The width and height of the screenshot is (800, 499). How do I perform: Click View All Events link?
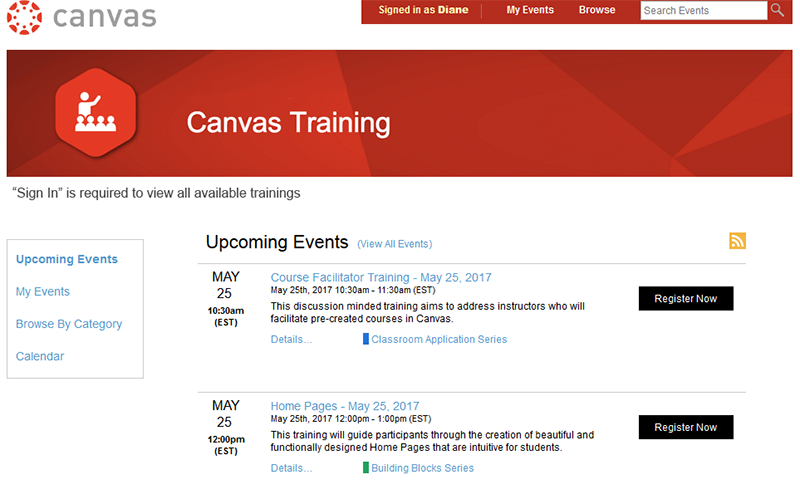394,244
